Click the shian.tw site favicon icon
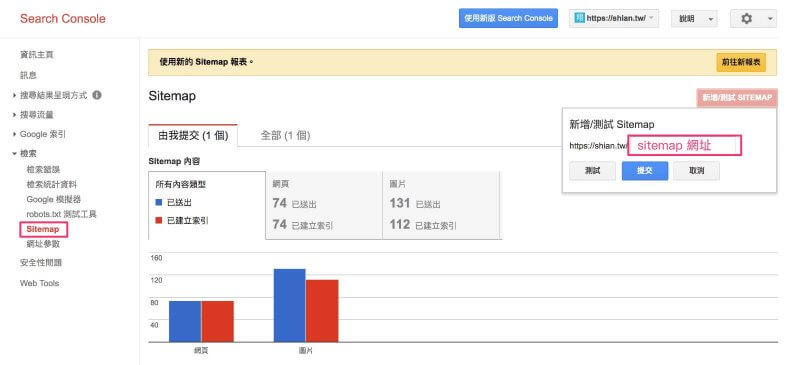 [x=579, y=18]
